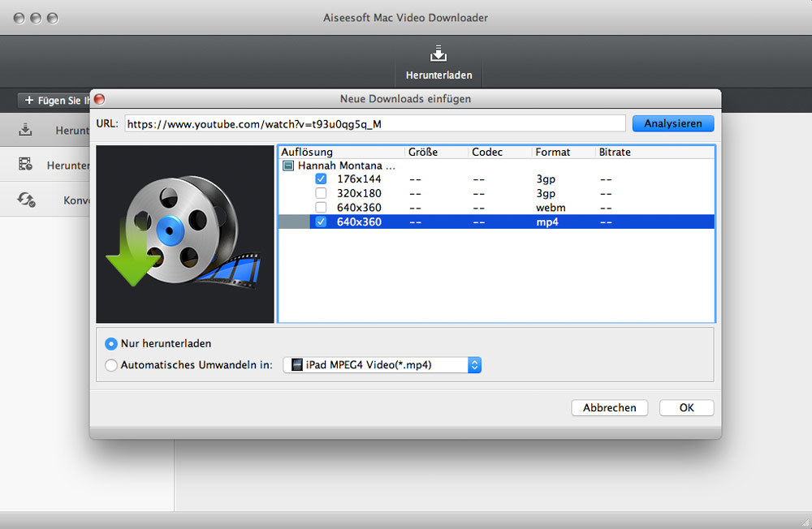Click the webm format cell
This screenshot has width=812, height=529.
pos(551,208)
